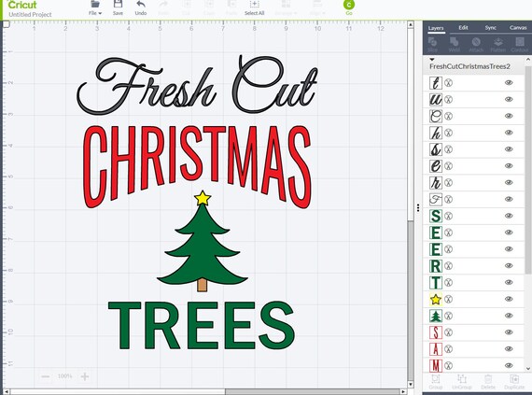Toggle visibility of the tree layer
Viewport: 532px width, 395px height.
pos(509,316)
